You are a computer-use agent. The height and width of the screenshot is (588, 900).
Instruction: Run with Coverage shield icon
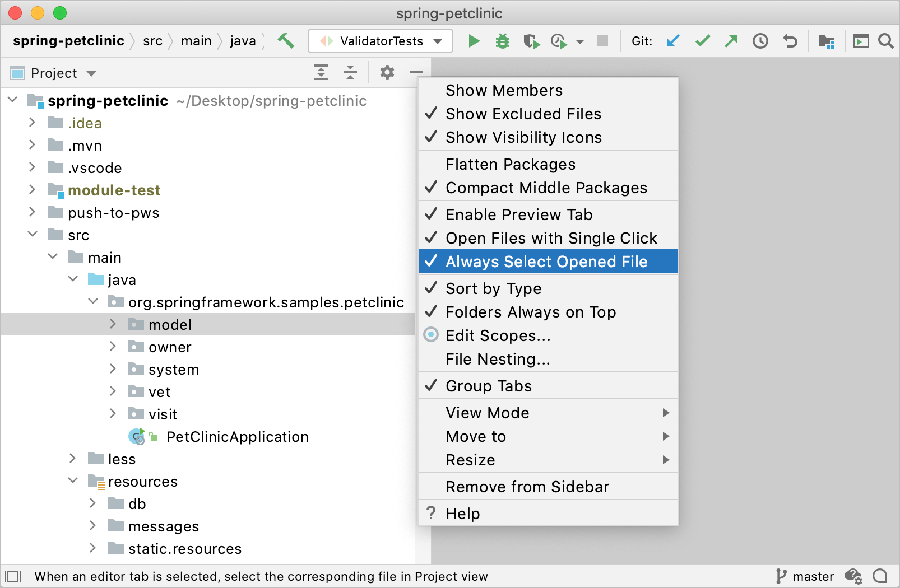click(x=531, y=41)
